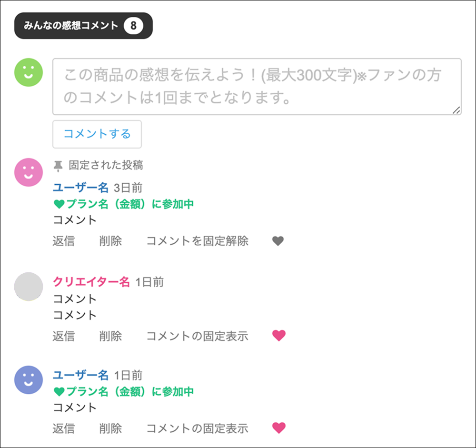The width and height of the screenshot is (476, 448).
Task: Pin the bottom comment via コメントの固定表示
Action: (x=198, y=428)
